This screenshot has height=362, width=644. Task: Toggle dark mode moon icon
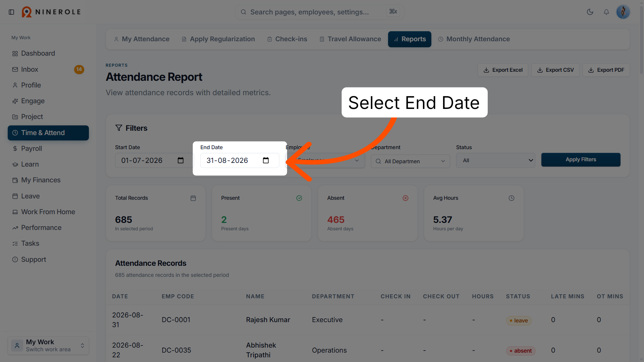click(x=590, y=12)
